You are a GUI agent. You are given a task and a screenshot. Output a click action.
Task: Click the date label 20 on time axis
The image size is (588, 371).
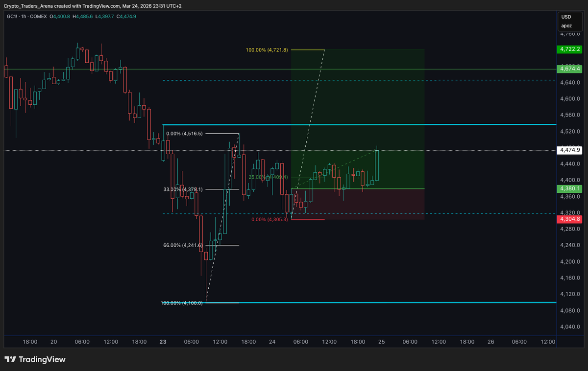point(53,342)
